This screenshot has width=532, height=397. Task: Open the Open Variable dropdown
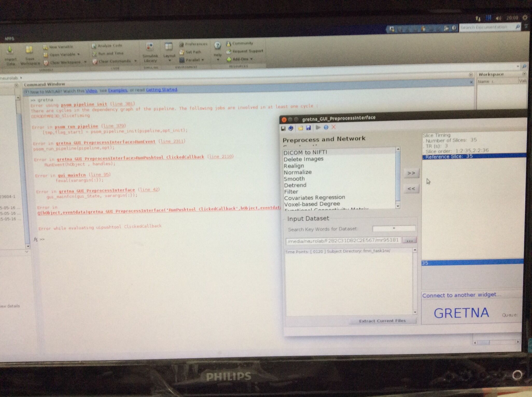(x=78, y=54)
